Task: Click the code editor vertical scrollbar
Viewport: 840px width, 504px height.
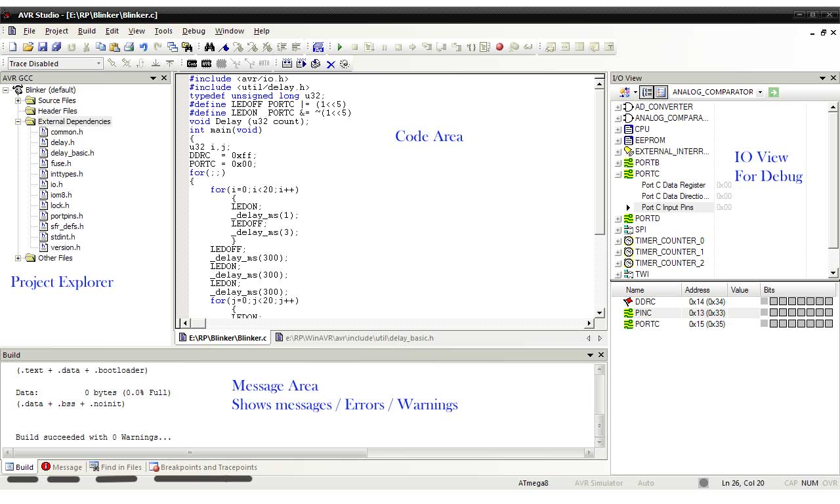Action: click(x=599, y=197)
